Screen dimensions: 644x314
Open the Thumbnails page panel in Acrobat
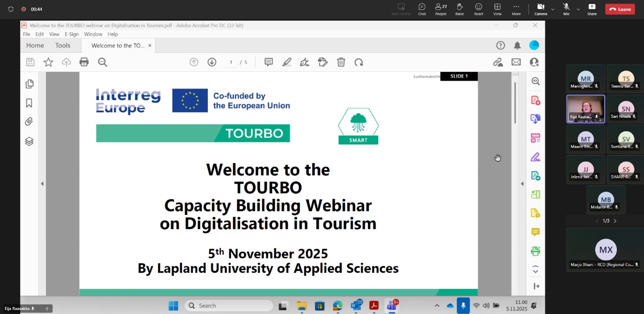(29, 84)
